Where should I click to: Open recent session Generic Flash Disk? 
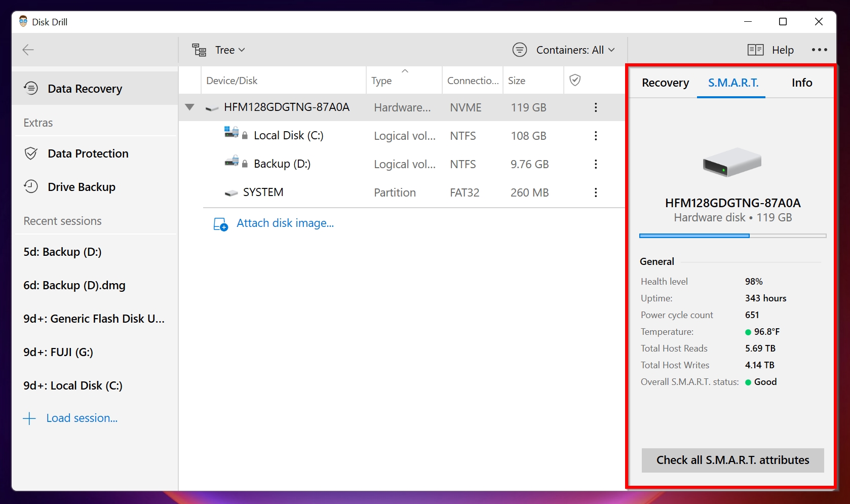click(94, 319)
